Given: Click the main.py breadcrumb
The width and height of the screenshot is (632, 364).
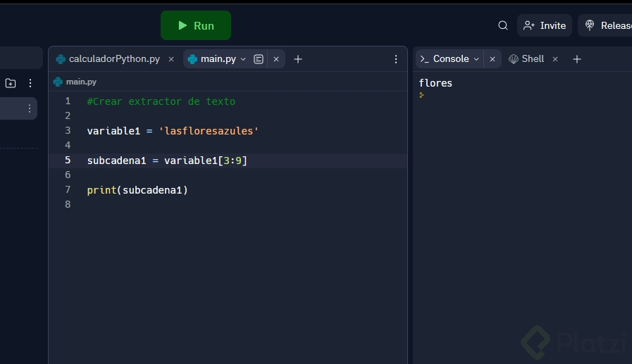Looking at the screenshot, I should (x=75, y=82).
